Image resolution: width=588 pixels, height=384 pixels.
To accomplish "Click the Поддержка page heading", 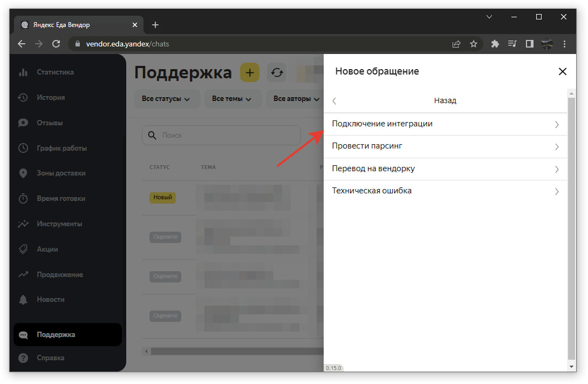I will (183, 72).
